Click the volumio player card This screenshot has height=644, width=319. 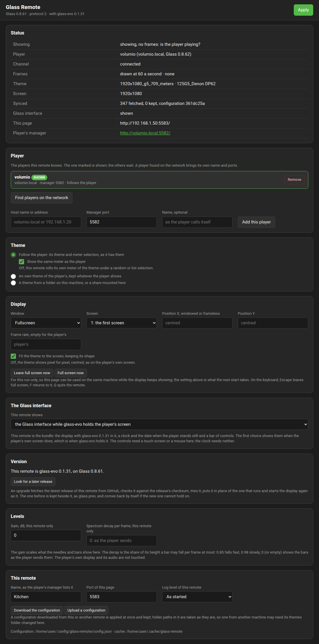(159, 180)
